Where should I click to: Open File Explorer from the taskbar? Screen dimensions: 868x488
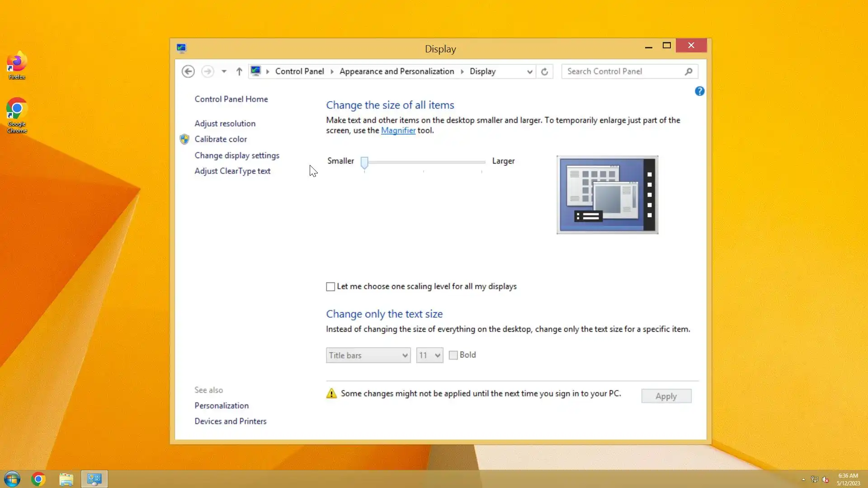click(x=66, y=479)
